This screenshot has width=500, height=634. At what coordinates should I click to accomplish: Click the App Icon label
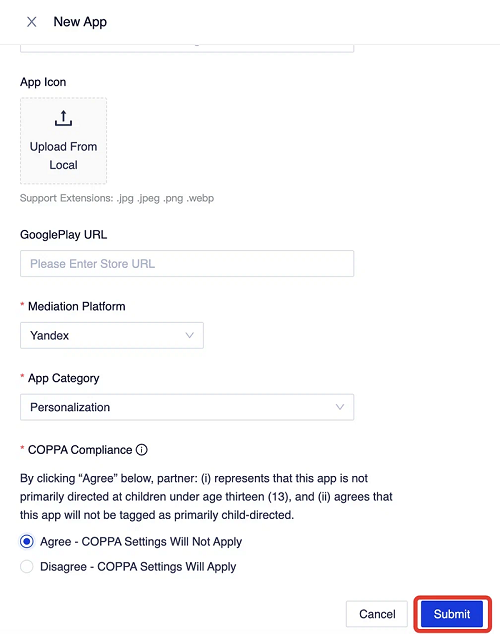43,82
